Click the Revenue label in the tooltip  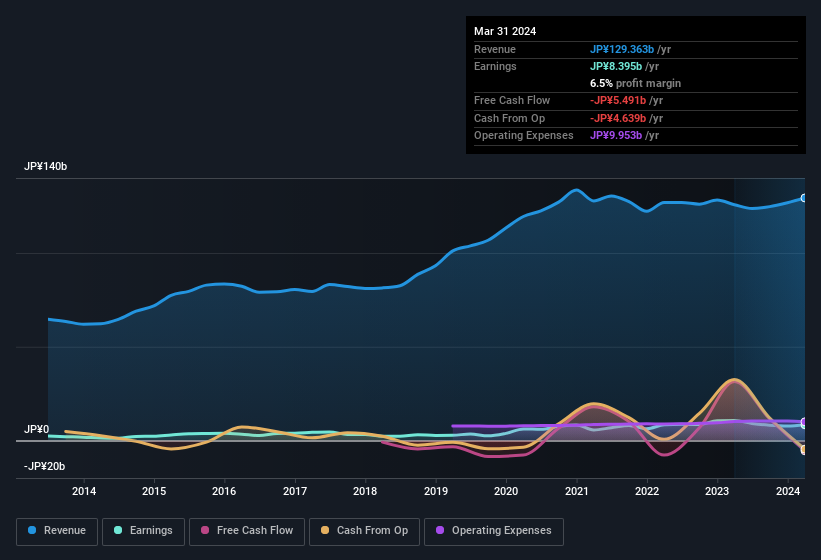(495, 49)
